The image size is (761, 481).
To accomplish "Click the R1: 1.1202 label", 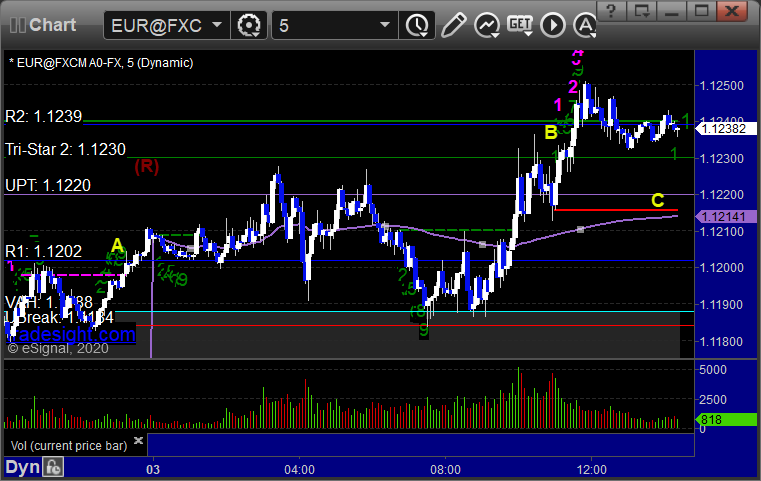I will pos(44,251).
